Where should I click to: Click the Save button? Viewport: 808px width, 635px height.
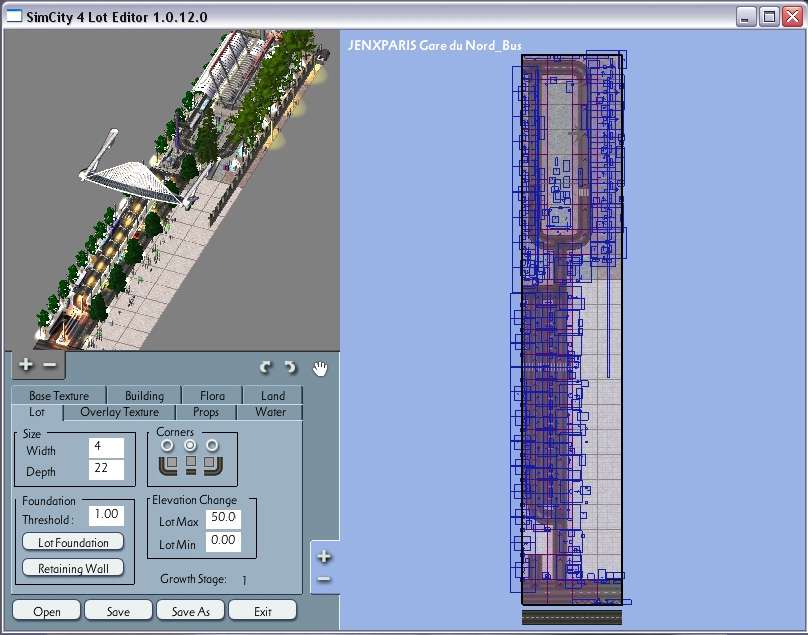pyautogui.click(x=118, y=611)
